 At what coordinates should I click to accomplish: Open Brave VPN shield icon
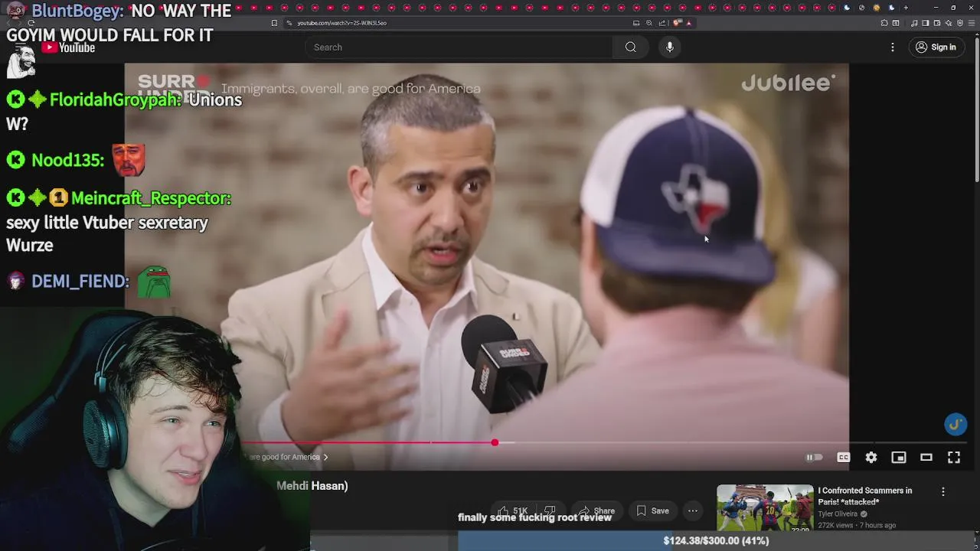(x=960, y=23)
